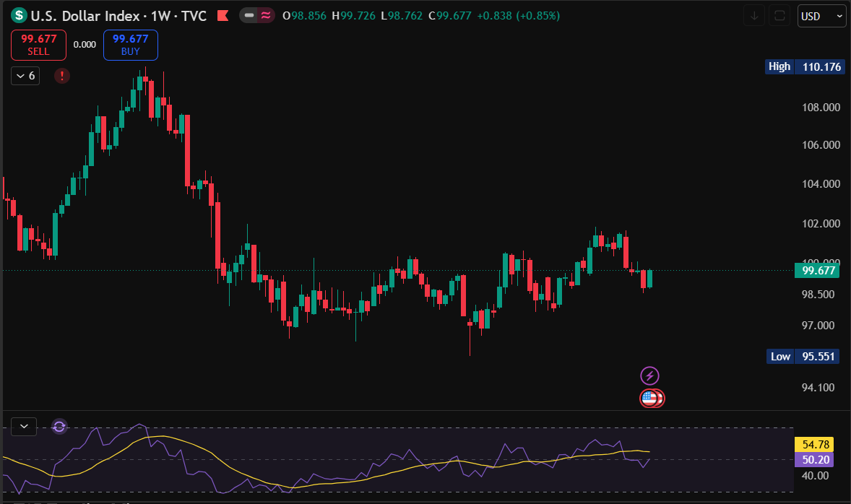Toggle the dash half of the status pill
This screenshot has width=851, height=504.
tap(249, 16)
